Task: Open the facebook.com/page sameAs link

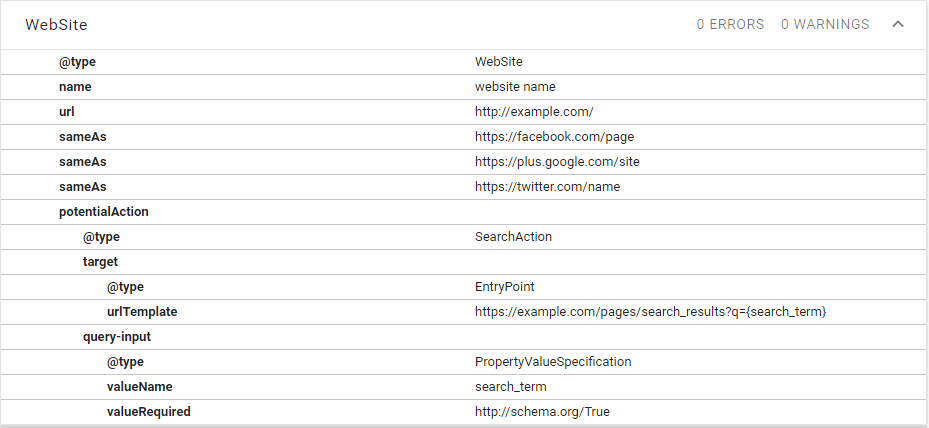Action: click(x=554, y=137)
